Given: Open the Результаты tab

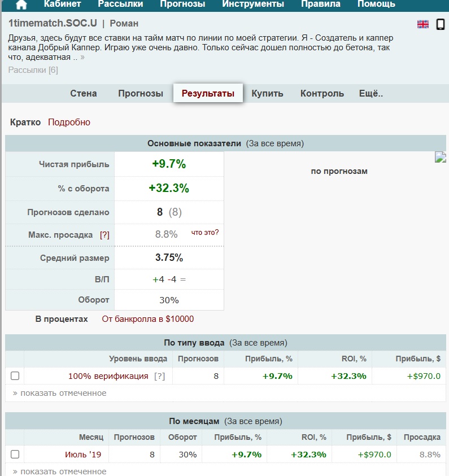Looking at the screenshot, I should 208,94.
